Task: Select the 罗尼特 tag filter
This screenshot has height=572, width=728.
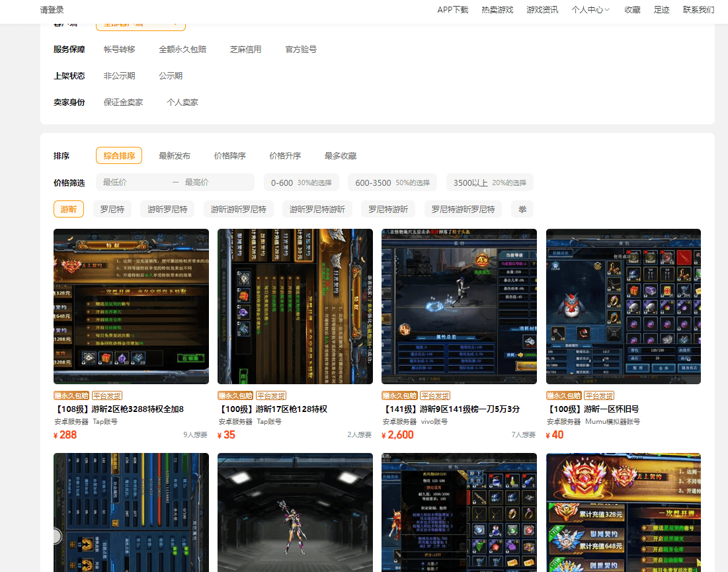Action: tap(112, 210)
